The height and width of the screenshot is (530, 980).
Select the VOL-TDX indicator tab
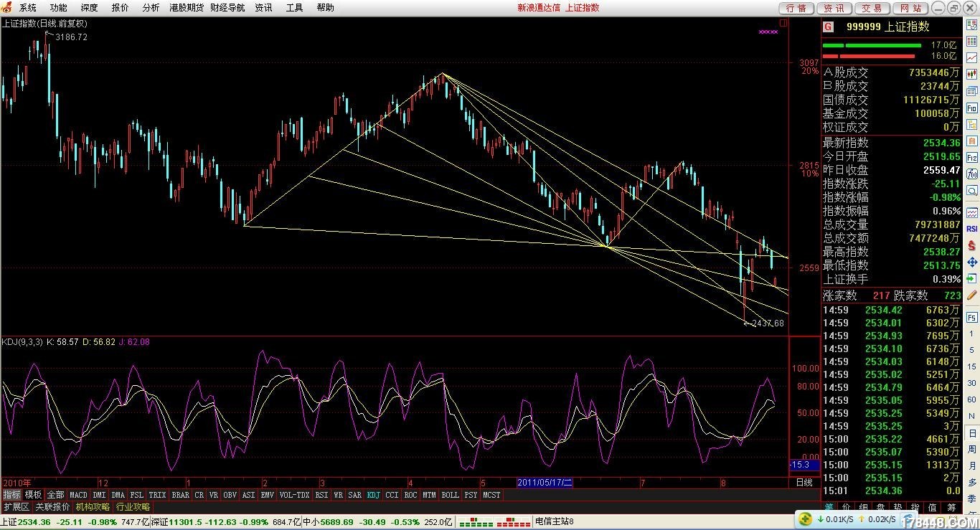(x=294, y=495)
